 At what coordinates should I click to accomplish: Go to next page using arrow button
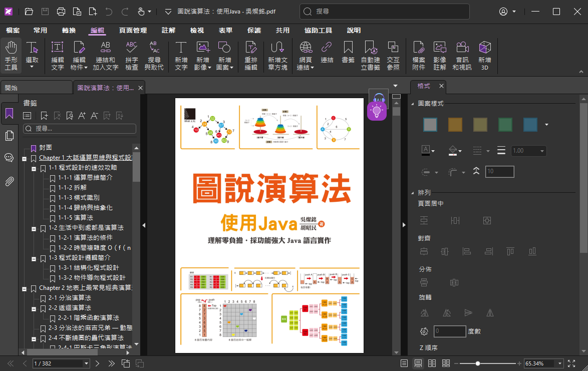click(x=97, y=363)
